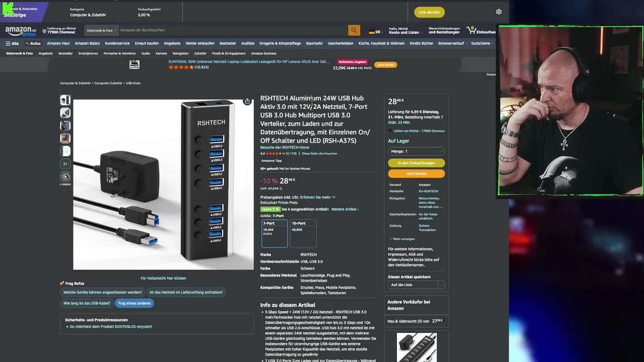Click the other sellers product image
The height and width of the screenshot is (362, 644).
pyautogui.click(x=416, y=347)
